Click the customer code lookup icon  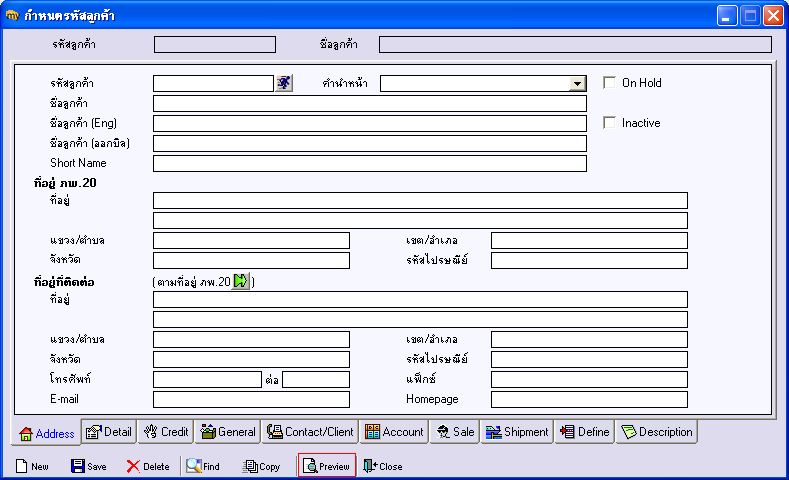click(284, 83)
